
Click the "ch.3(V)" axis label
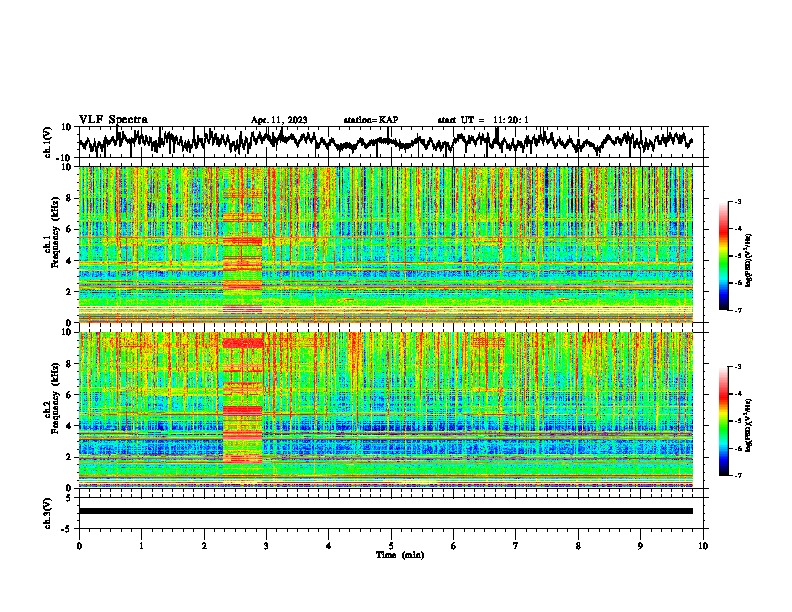[48, 513]
